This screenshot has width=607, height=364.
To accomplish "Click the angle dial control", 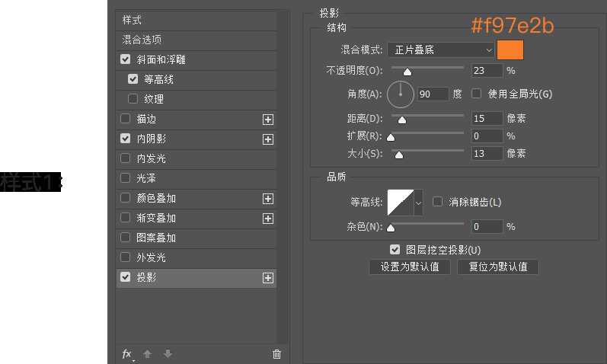I will (401, 94).
